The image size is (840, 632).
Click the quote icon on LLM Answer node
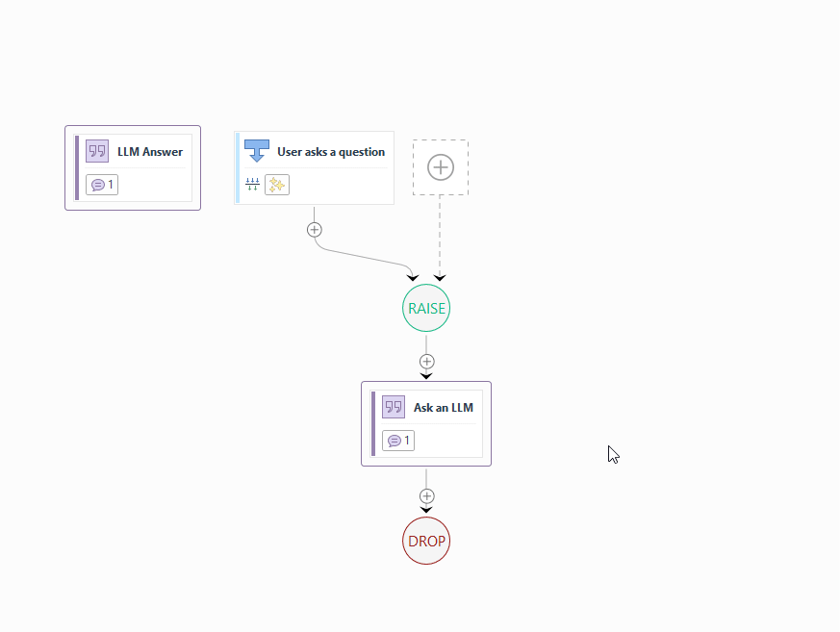[x=97, y=151]
